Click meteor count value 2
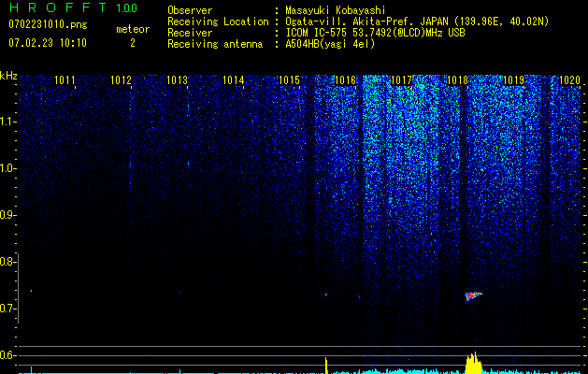Screen dimensions: 588x374 133,43
